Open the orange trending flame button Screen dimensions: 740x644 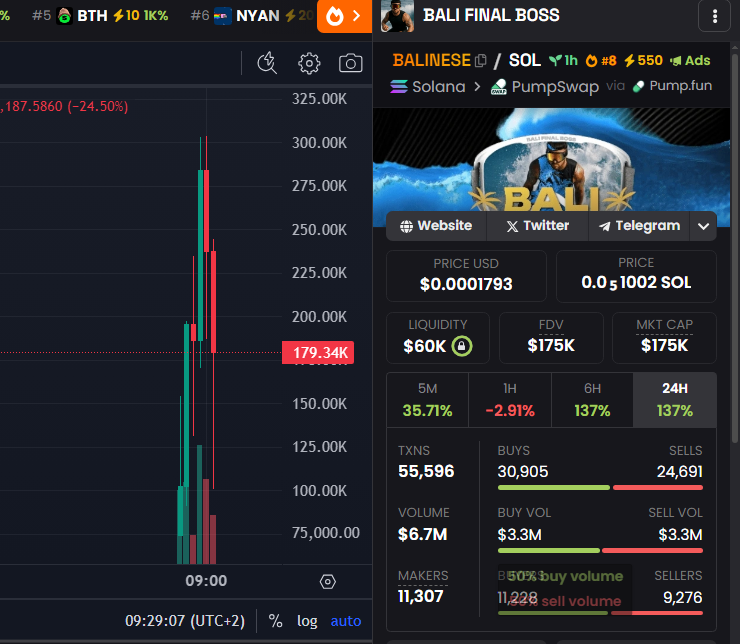(344, 16)
